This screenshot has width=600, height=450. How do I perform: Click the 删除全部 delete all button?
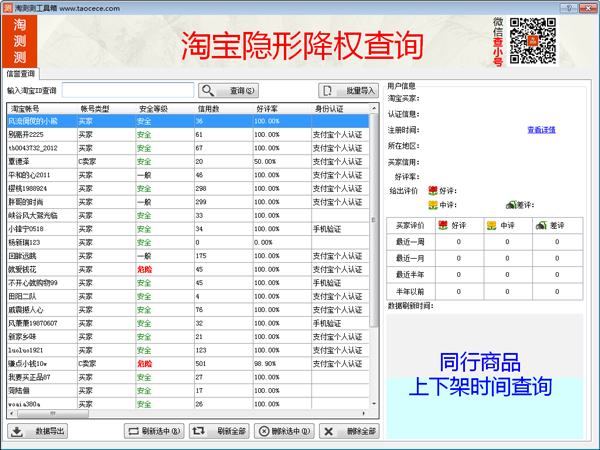pos(349,431)
